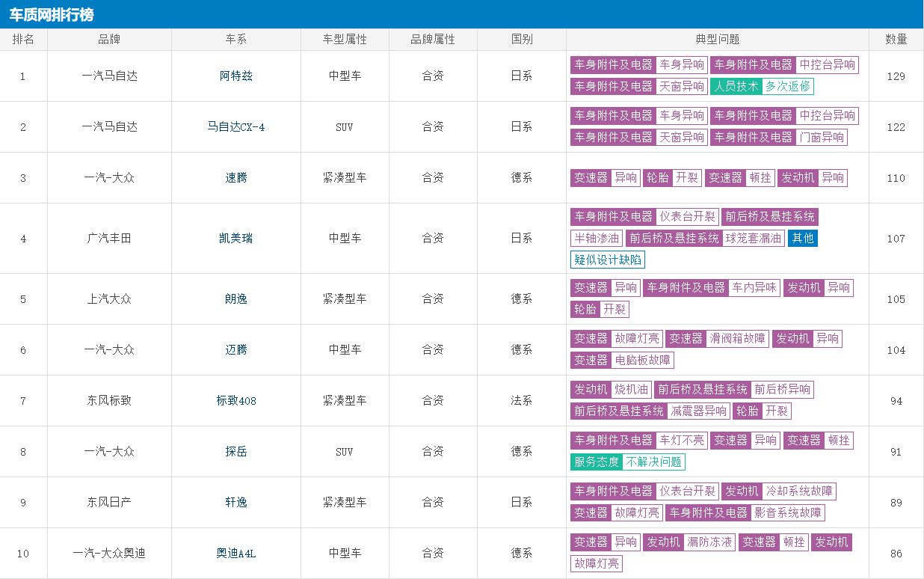Open the 轩逸 car series link
Viewport: 924px width, 579px height.
pos(235,503)
